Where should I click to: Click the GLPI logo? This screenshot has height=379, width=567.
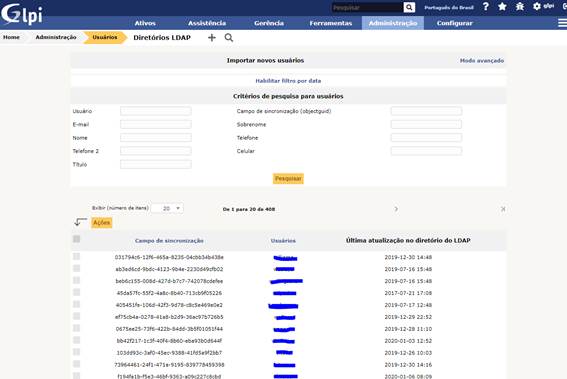[22, 14]
